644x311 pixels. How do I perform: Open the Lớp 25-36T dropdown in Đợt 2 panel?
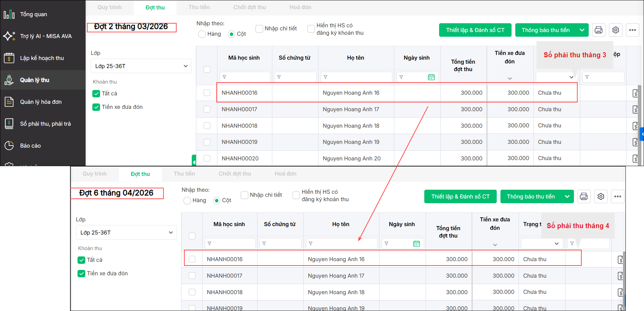pos(141,66)
